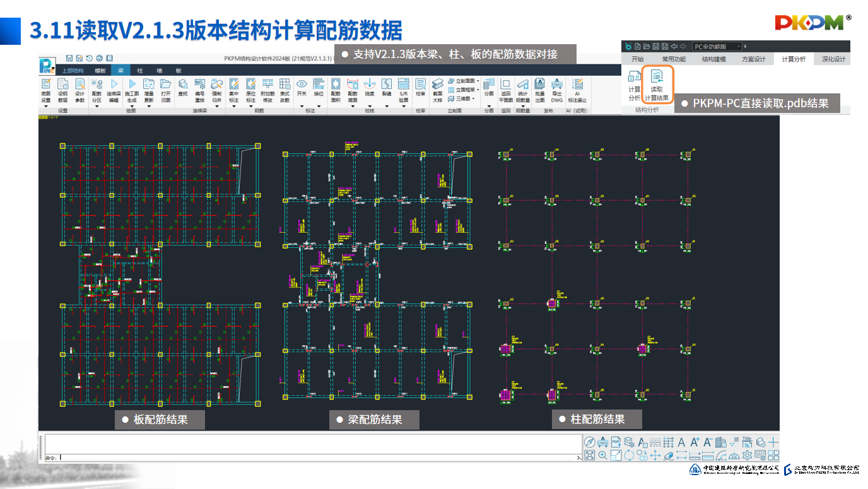Export drawing with 导出DWG tool
The image size is (868, 489).
557,90
